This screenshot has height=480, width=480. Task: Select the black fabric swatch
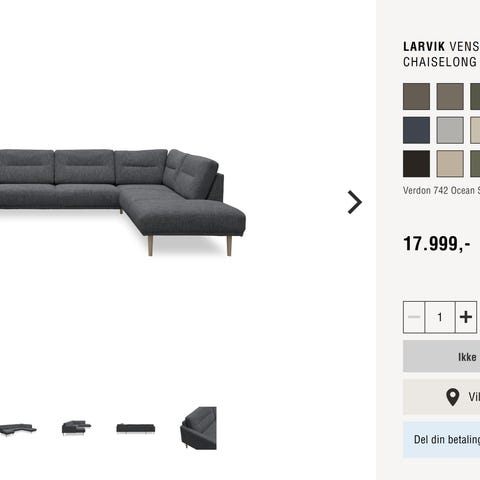tap(416, 164)
